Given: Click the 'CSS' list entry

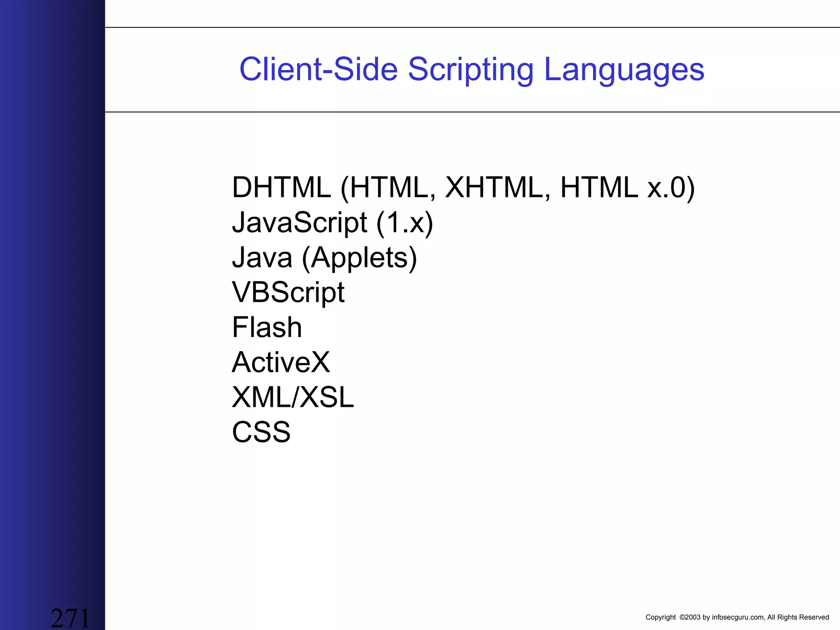Looking at the screenshot, I should pyautogui.click(x=261, y=432).
